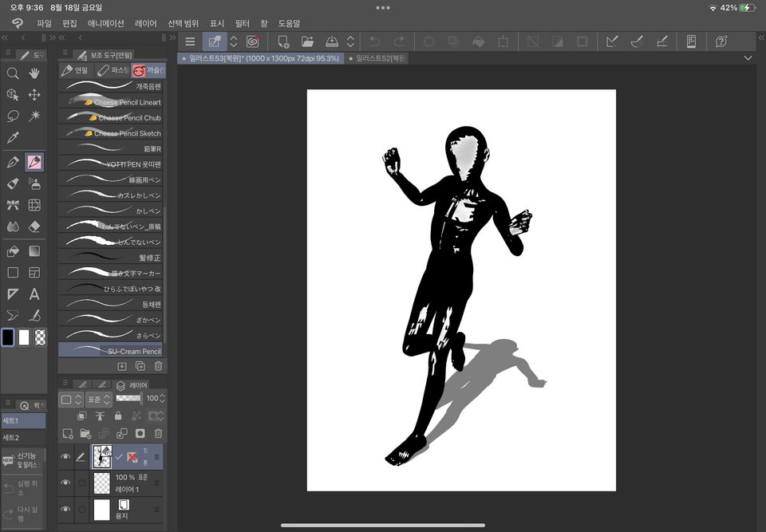The height and width of the screenshot is (532, 766).
Task: Select the Frame border tool
Action: point(34,273)
